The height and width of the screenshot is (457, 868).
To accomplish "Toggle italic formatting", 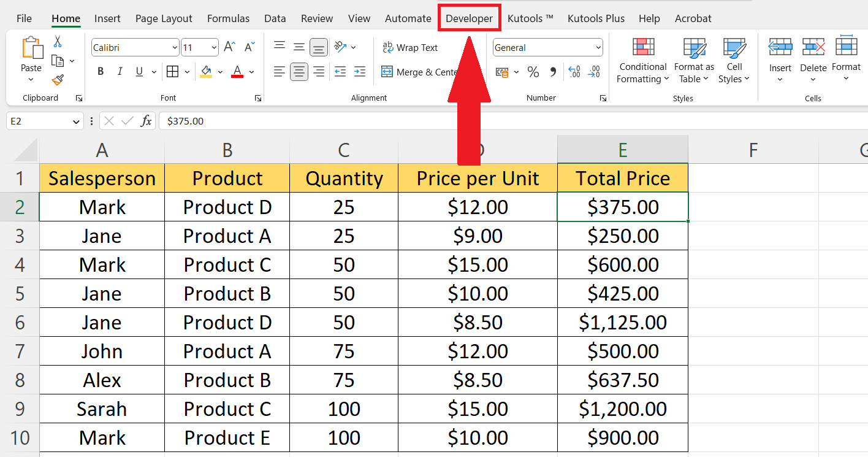I will (120, 71).
